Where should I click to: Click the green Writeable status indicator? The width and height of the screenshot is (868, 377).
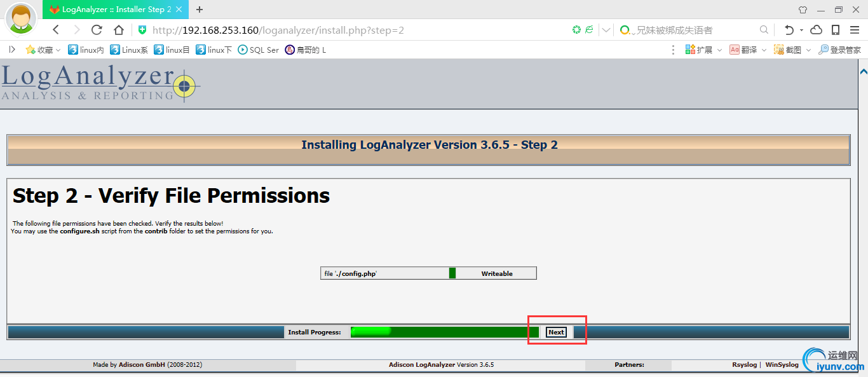click(x=452, y=273)
